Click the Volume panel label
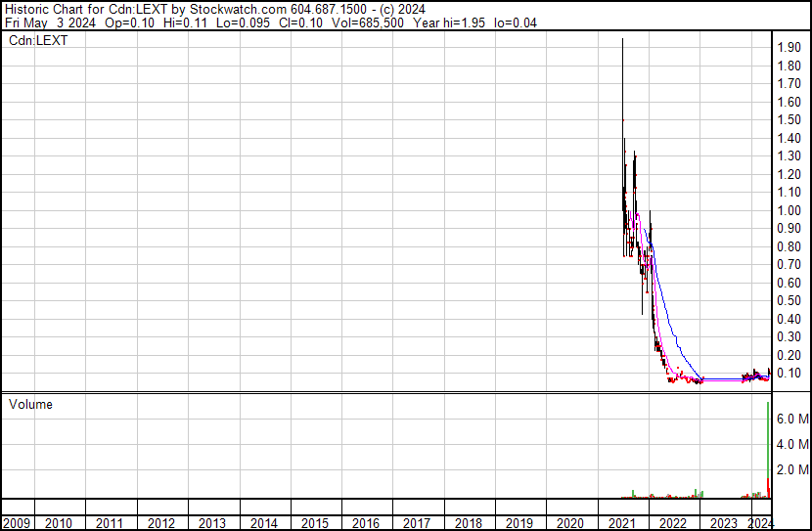812x531 pixels. point(30,404)
